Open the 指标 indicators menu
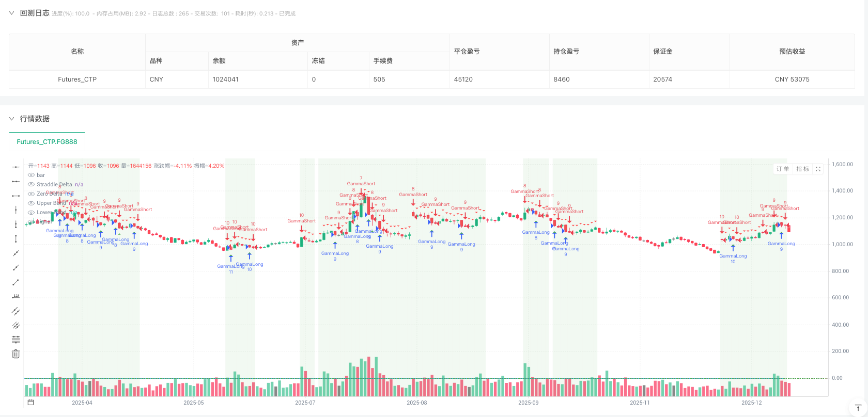Screen dimensions: 868x417 pyautogui.click(x=802, y=169)
